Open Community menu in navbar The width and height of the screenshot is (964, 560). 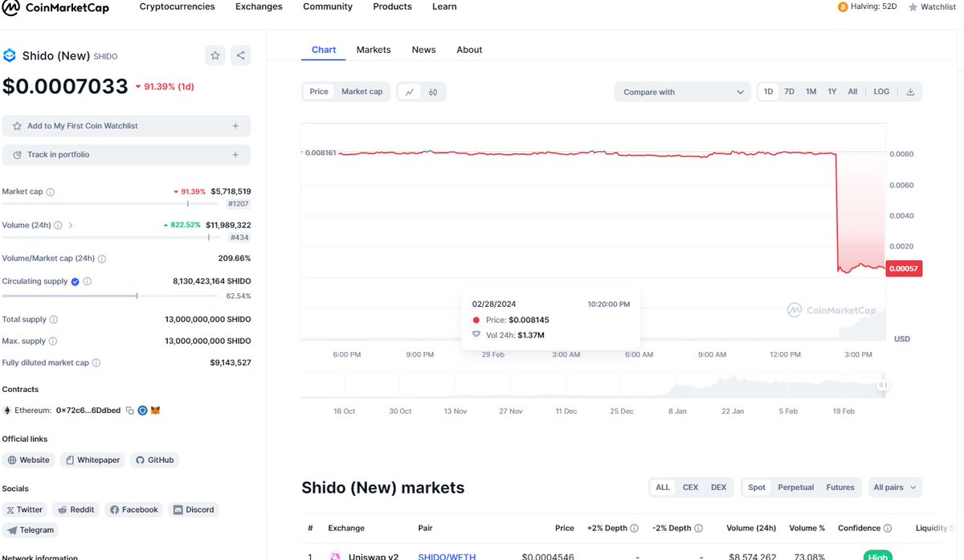(328, 6)
